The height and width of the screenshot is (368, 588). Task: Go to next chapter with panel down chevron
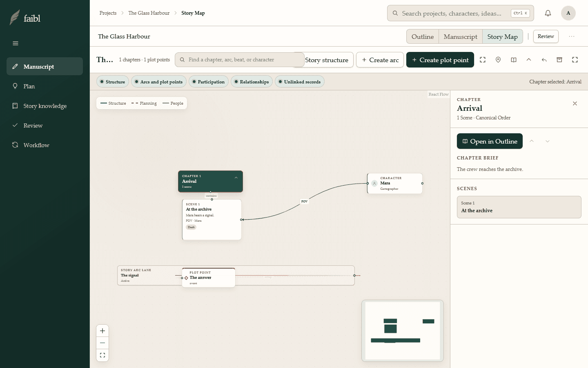pos(548,141)
